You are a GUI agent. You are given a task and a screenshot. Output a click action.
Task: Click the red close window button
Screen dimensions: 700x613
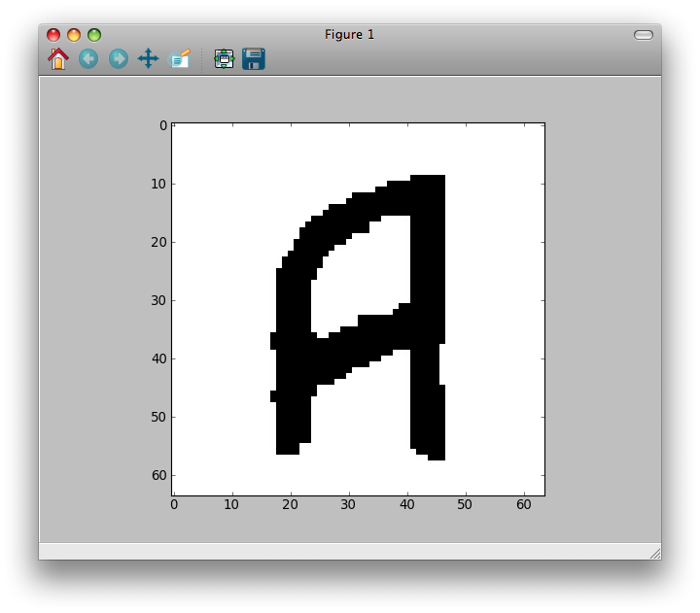pyautogui.click(x=53, y=35)
